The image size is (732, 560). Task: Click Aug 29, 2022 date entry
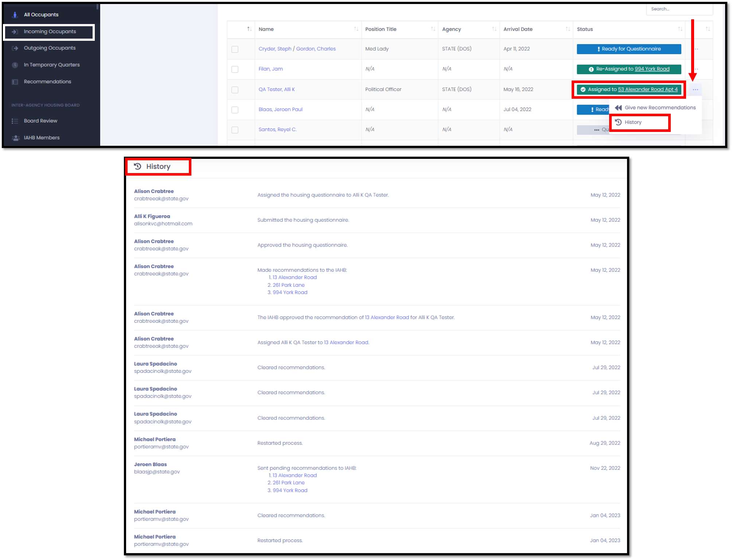605,443
